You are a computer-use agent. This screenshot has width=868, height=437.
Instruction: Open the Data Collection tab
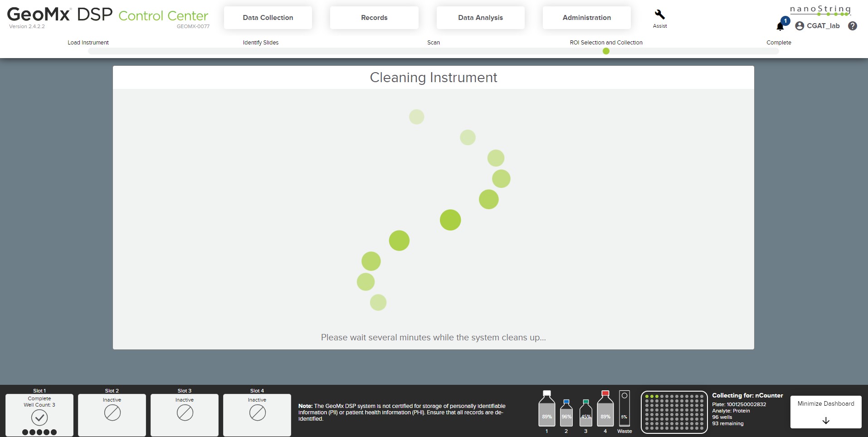click(268, 18)
